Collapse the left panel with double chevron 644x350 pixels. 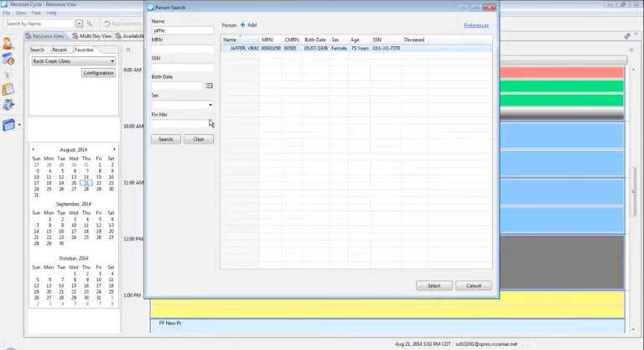point(128,50)
